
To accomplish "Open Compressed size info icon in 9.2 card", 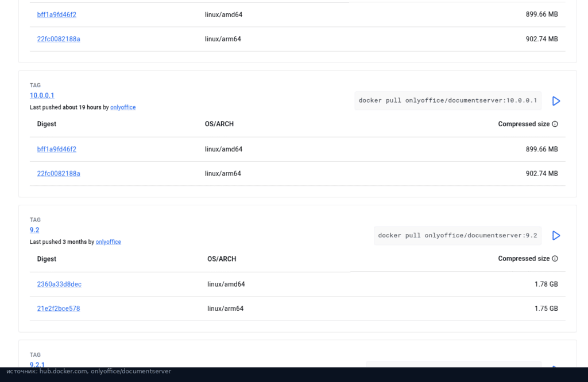I will 555,259.
